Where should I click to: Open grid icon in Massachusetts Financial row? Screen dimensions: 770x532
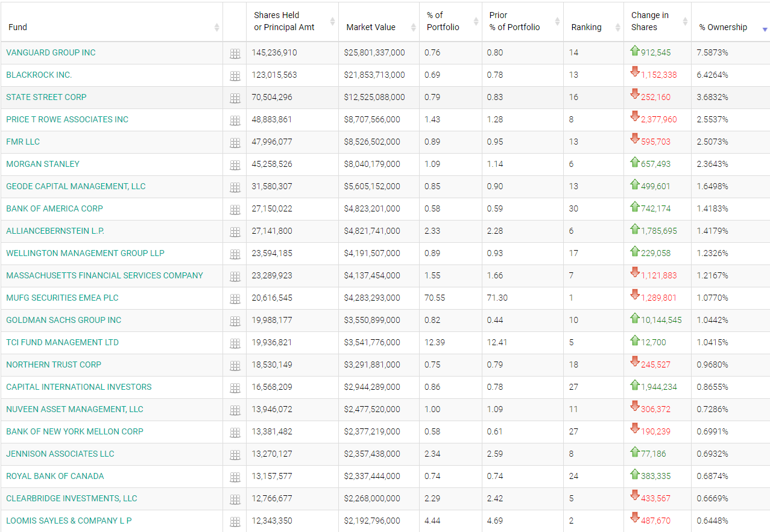tap(235, 277)
